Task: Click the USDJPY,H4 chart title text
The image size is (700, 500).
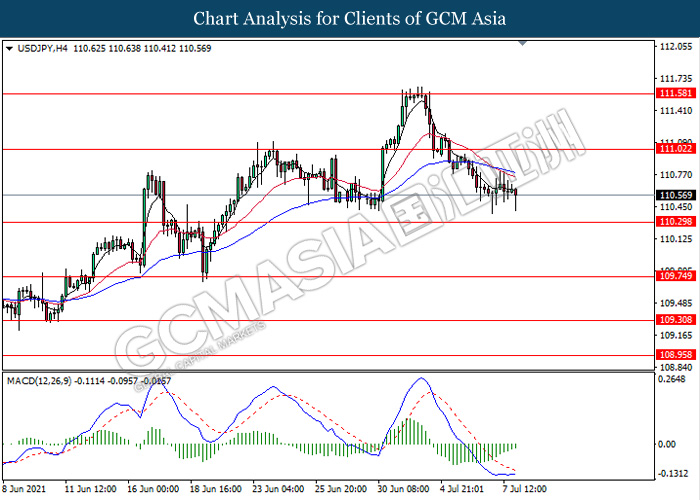Action: pos(42,48)
